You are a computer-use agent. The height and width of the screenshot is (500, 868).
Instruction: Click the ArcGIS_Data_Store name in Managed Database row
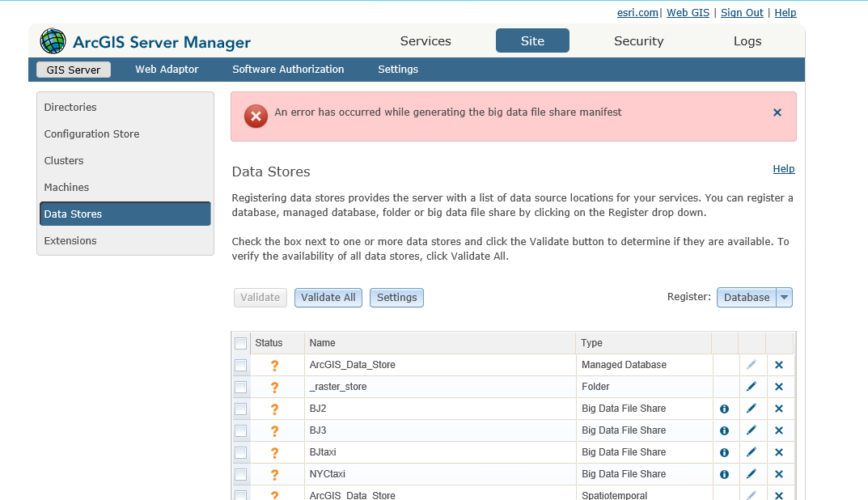click(x=352, y=365)
